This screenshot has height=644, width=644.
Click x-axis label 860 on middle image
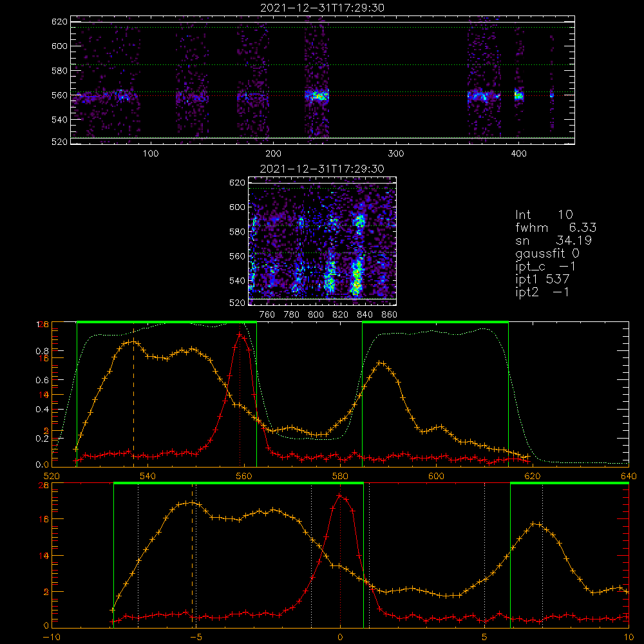tap(390, 315)
